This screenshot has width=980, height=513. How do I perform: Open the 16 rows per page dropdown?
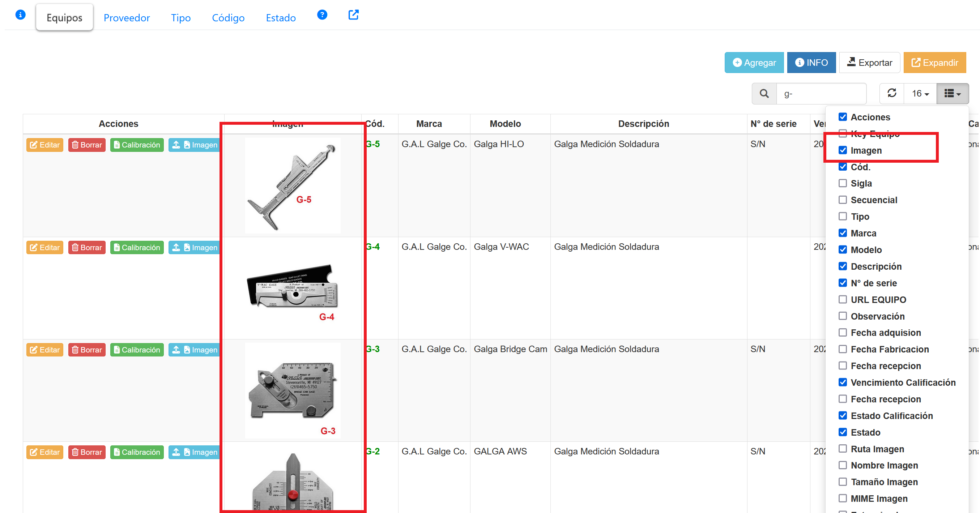tap(920, 93)
